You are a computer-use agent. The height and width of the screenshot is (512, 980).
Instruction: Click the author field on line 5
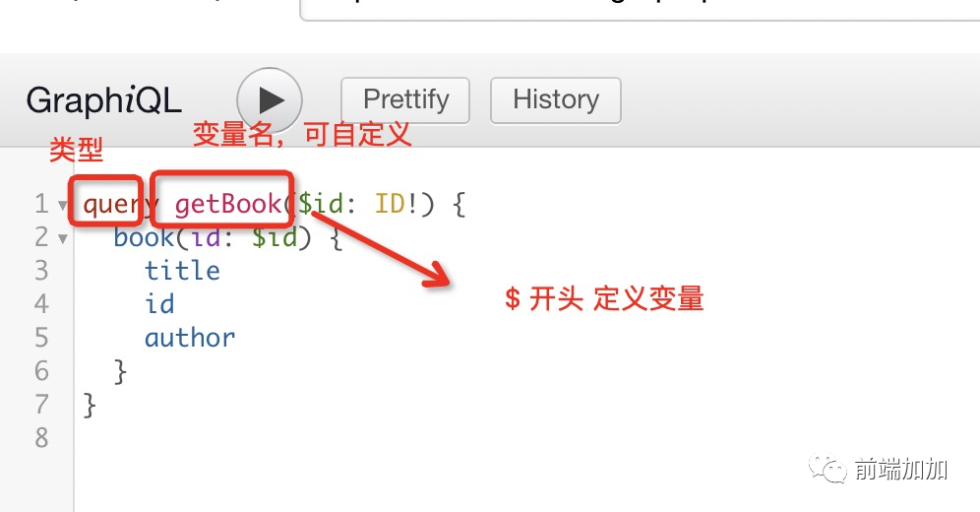190,338
